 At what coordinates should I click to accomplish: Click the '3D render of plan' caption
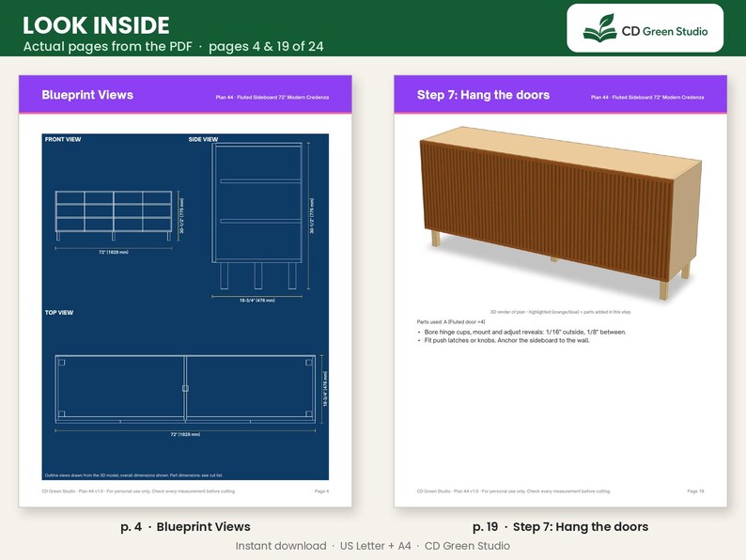click(561, 312)
